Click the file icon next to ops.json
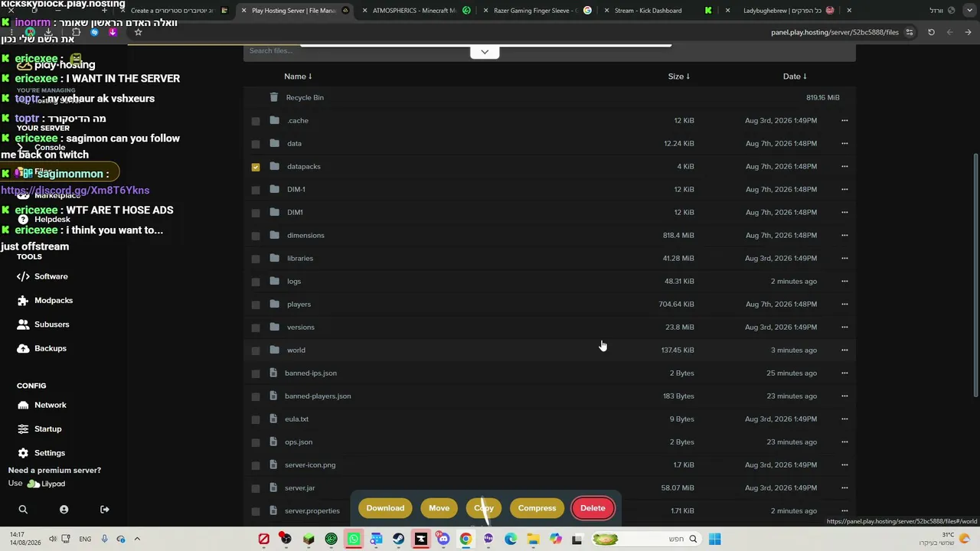The height and width of the screenshot is (551, 980). 273,442
